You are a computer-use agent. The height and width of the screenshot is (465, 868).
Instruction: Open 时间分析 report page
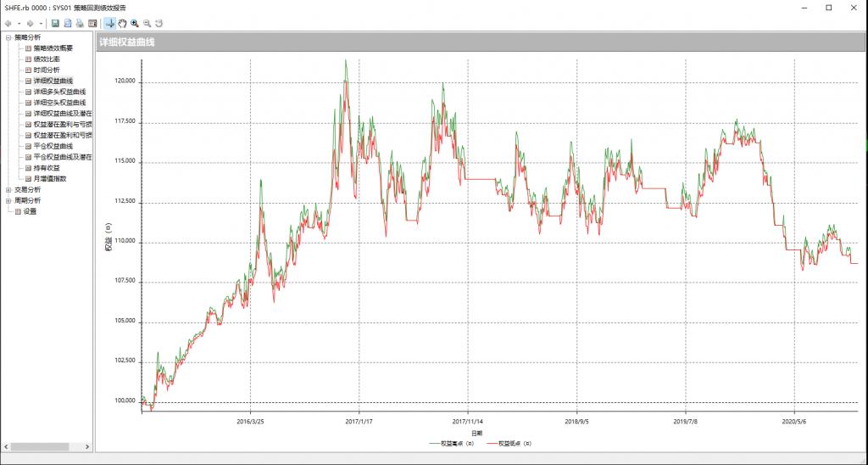point(47,70)
